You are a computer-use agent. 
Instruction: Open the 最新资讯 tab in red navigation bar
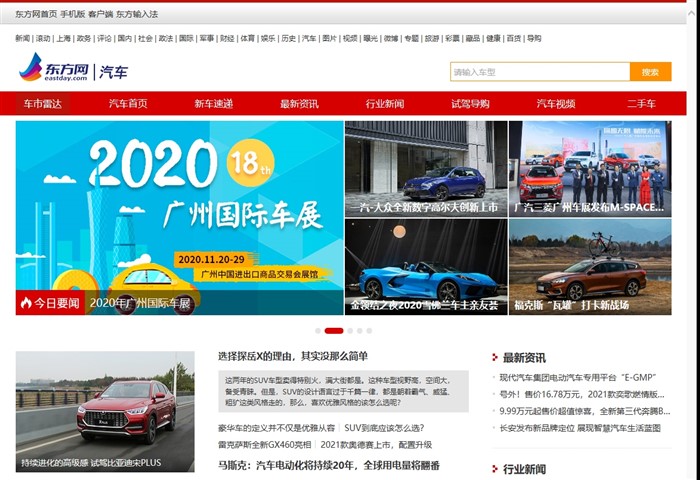299,104
